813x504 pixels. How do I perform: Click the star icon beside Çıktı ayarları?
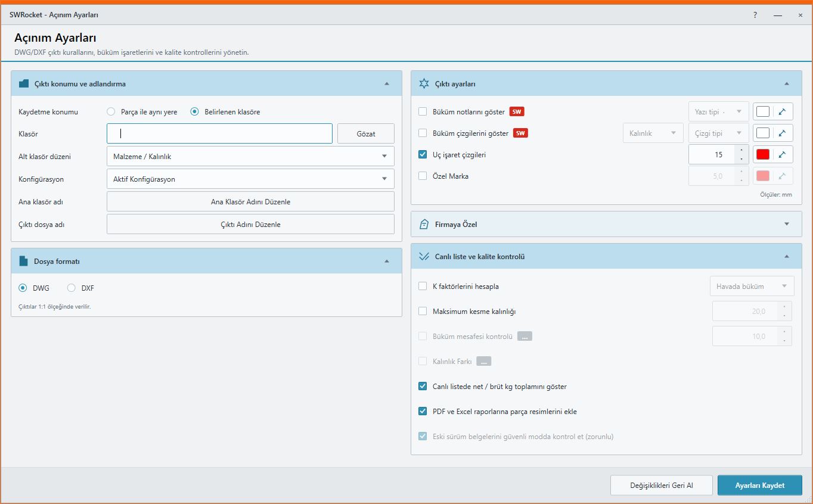[424, 83]
